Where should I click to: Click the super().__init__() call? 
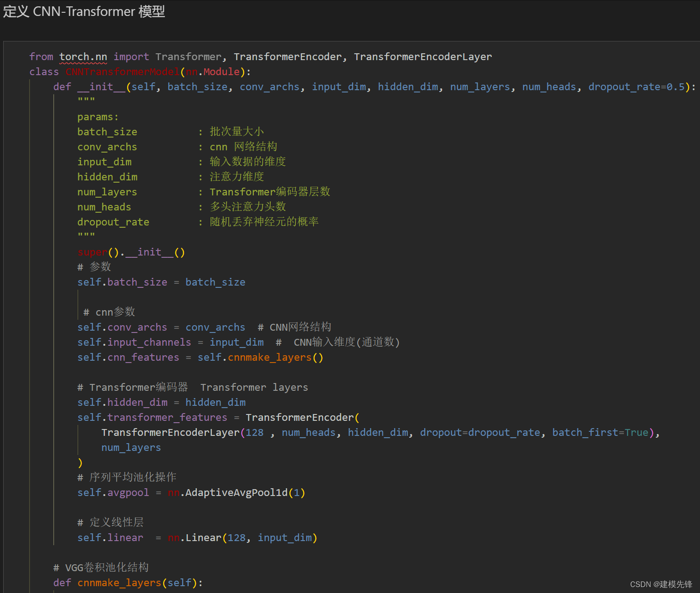pyautogui.click(x=131, y=252)
